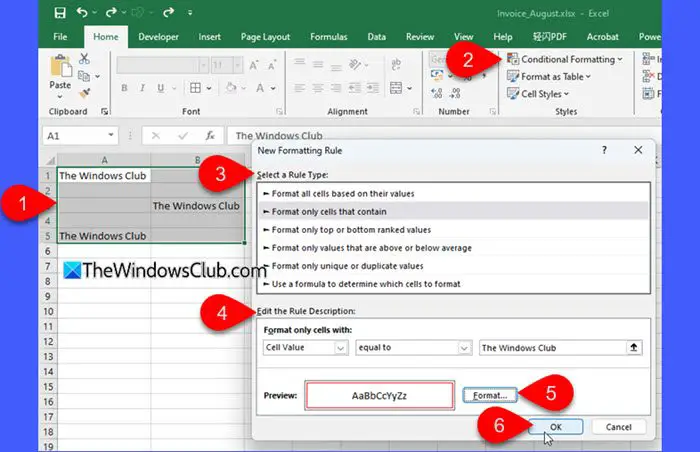
Task: Click the Font Color letter A icon
Action: [x=260, y=88]
